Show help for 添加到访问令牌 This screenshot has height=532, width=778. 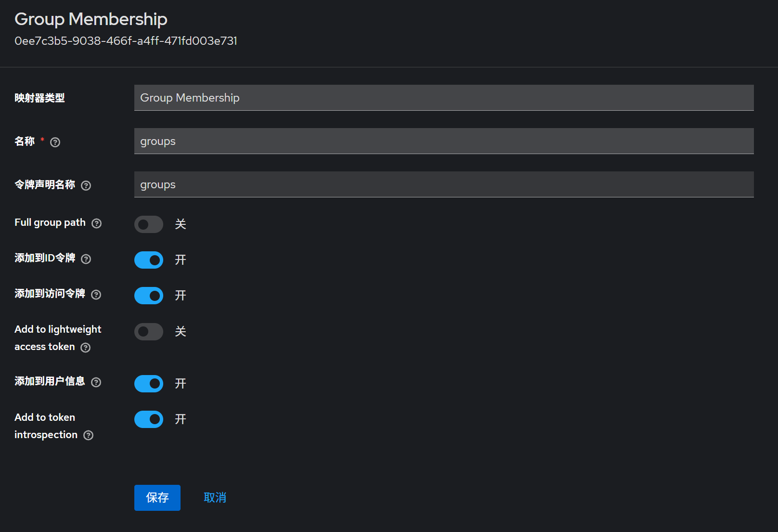96,295
